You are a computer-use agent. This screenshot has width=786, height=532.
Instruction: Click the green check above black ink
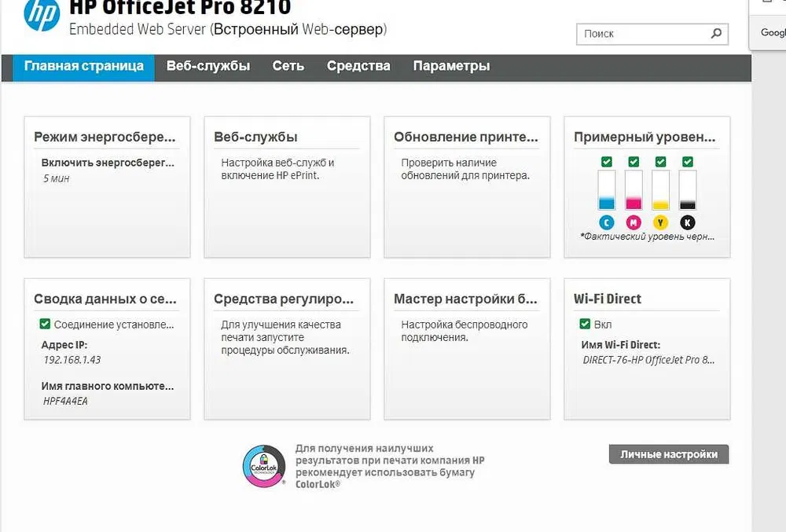[x=688, y=162]
